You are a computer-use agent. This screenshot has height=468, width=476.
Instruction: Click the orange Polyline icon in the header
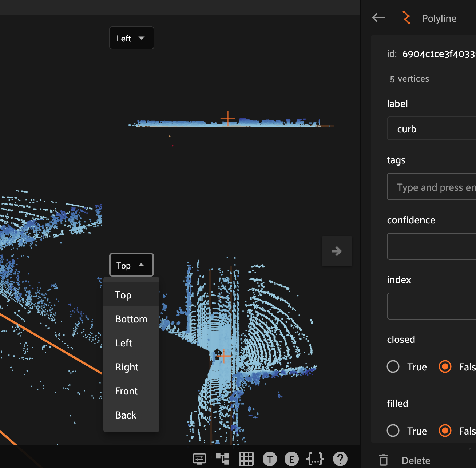tap(406, 18)
